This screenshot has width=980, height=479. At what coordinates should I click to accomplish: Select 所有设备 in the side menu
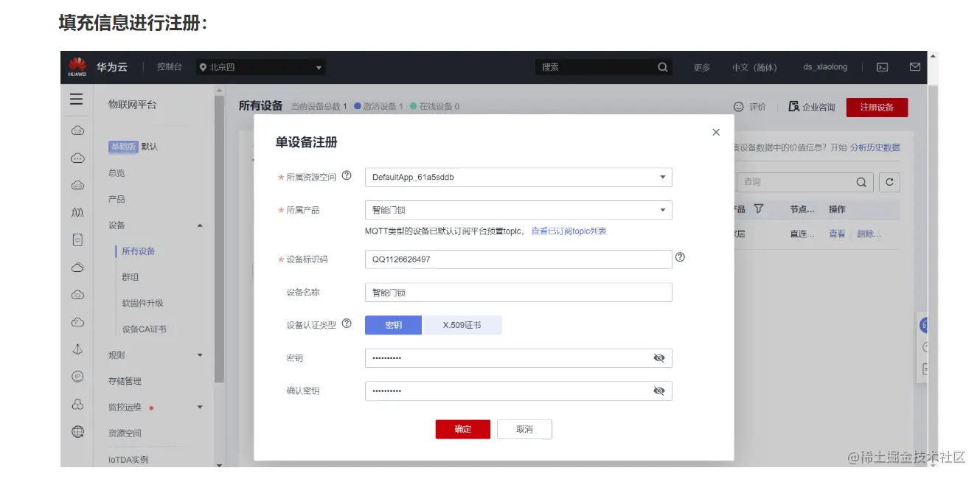click(x=139, y=251)
